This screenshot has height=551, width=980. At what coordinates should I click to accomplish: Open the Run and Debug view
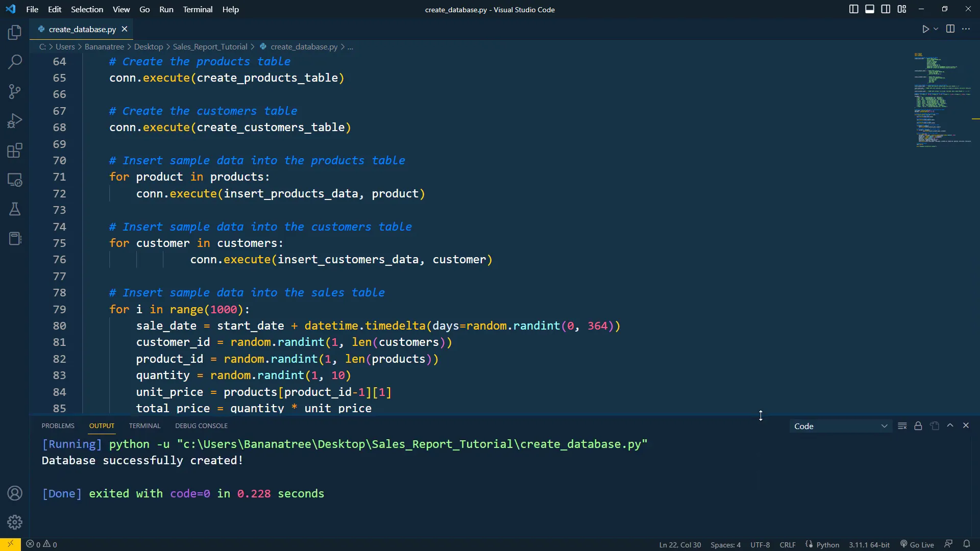(14, 120)
